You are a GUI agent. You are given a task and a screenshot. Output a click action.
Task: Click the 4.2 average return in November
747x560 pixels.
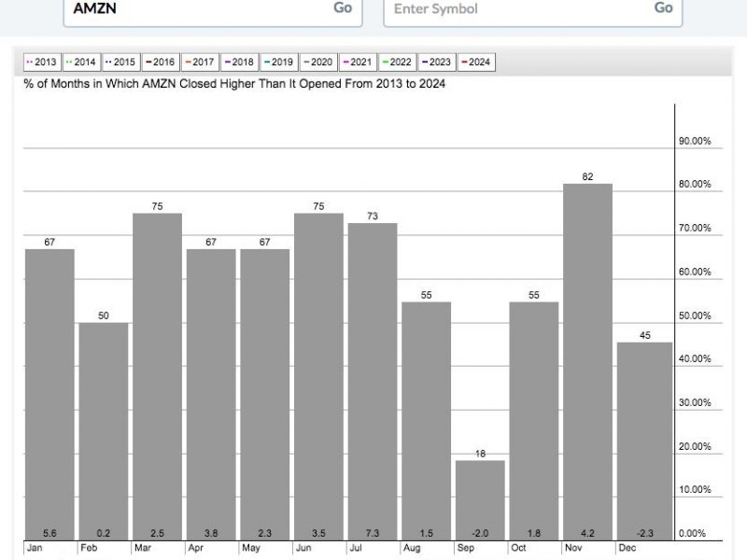pyautogui.click(x=588, y=533)
